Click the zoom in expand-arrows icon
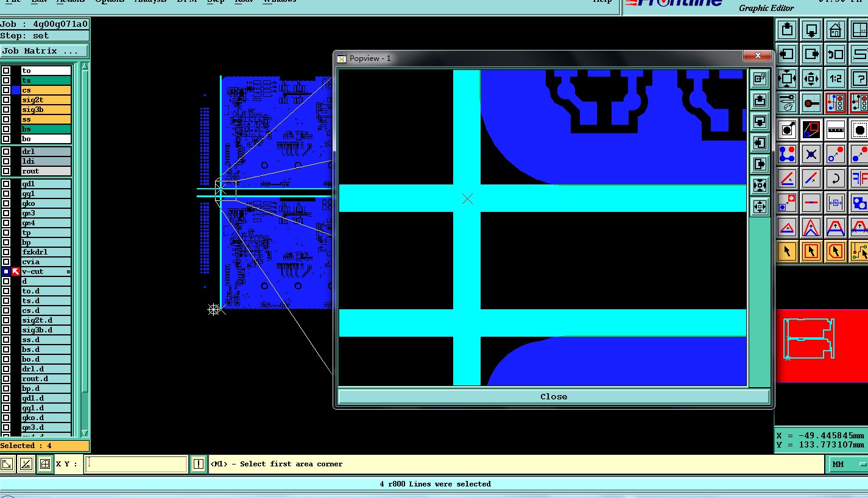The height and width of the screenshot is (498, 868). pyautogui.click(x=787, y=79)
